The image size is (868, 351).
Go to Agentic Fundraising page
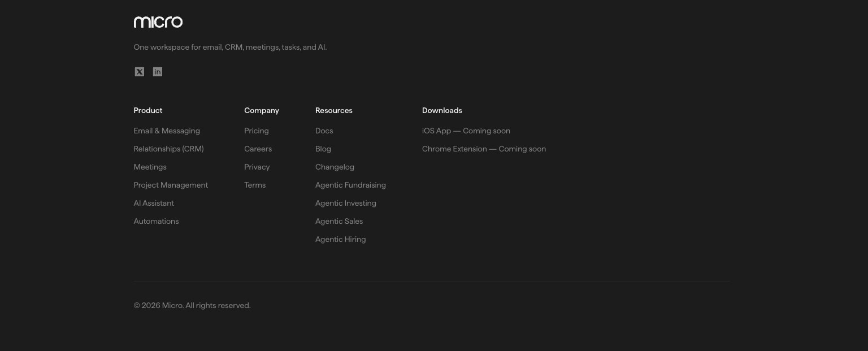coord(350,185)
